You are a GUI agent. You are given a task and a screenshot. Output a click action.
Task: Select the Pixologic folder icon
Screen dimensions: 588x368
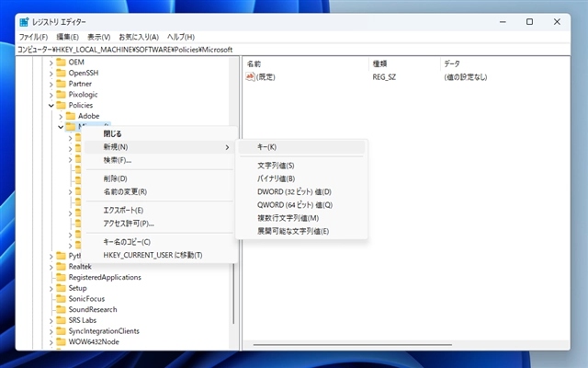tap(61, 95)
